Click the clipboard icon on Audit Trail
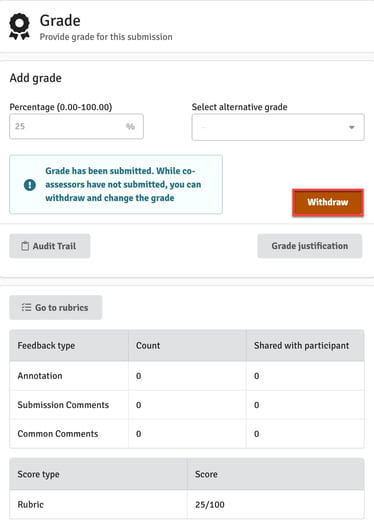This screenshot has height=528, width=374. point(25,246)
